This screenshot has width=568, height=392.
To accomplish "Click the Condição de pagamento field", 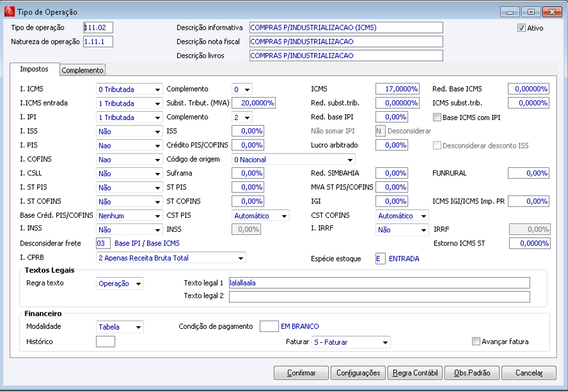I will coord(269,326).
